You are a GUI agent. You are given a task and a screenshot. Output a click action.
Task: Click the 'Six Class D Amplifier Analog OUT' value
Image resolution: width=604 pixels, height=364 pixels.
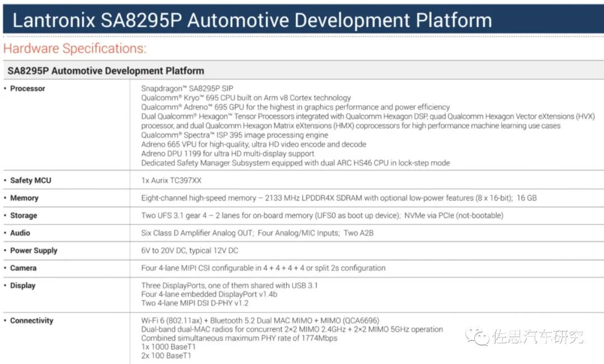pyautogui.click(x=257, y=233)
